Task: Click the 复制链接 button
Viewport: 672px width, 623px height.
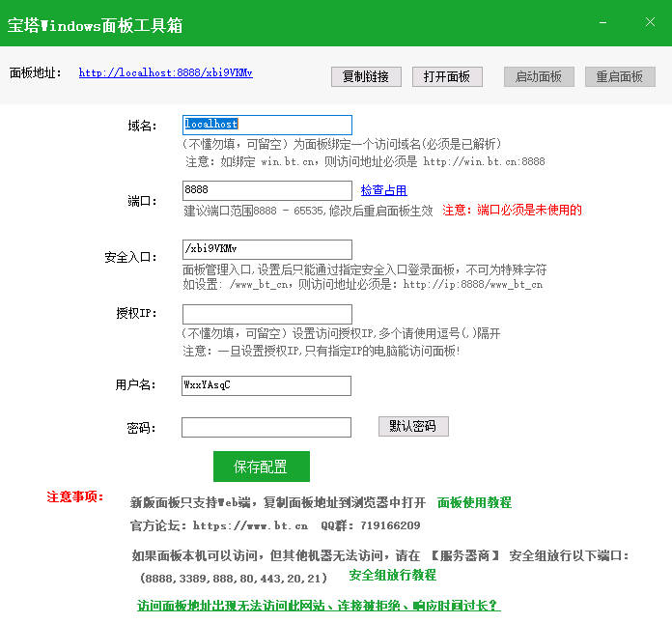Action: click(366, 76)
